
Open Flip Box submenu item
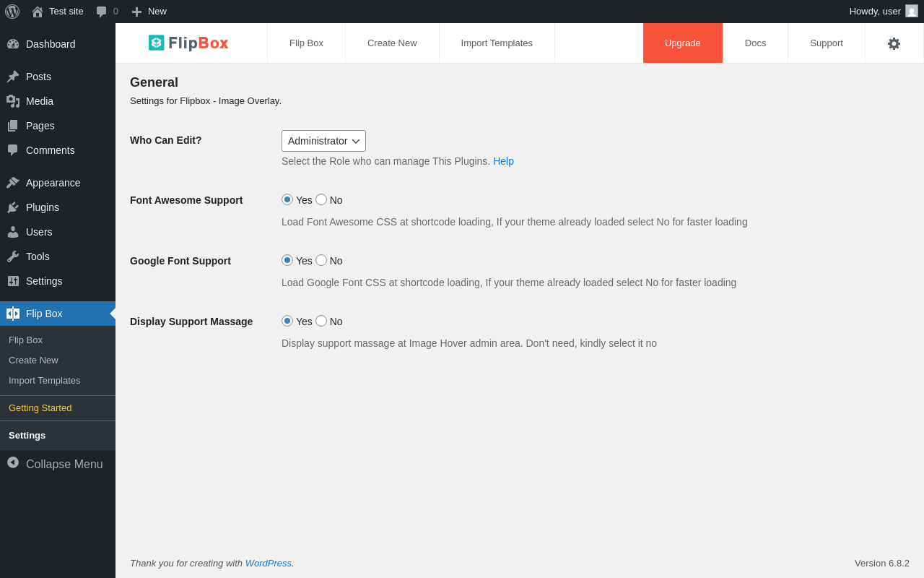click(58, 340)
